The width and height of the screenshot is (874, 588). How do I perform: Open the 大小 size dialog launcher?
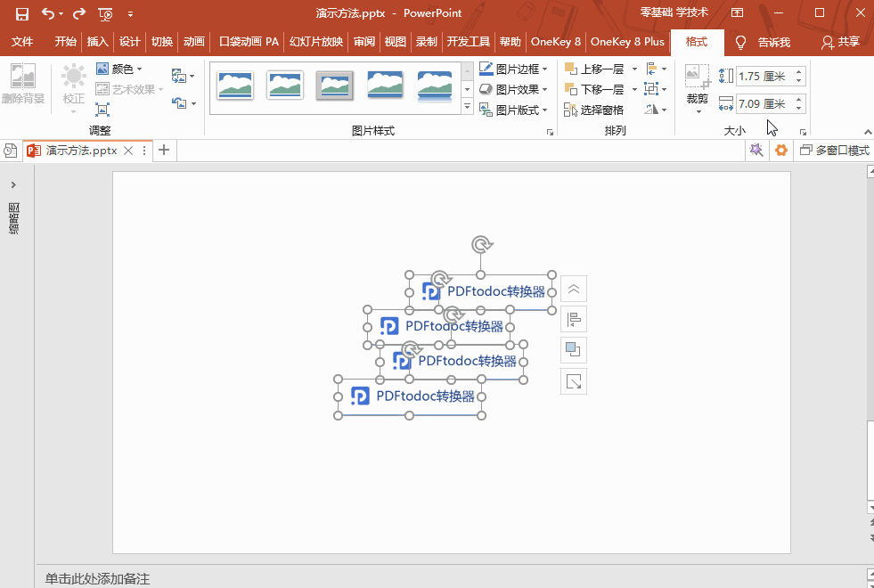click(x=804, y=132)
